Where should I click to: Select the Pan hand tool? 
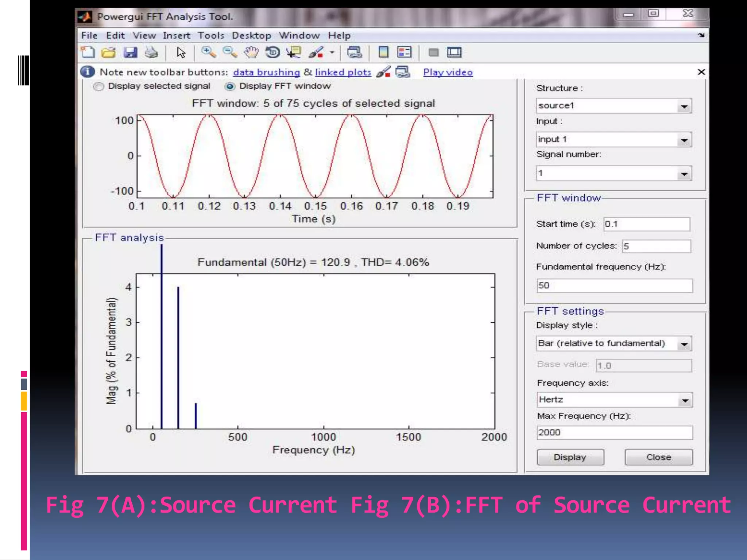(251, 52)
